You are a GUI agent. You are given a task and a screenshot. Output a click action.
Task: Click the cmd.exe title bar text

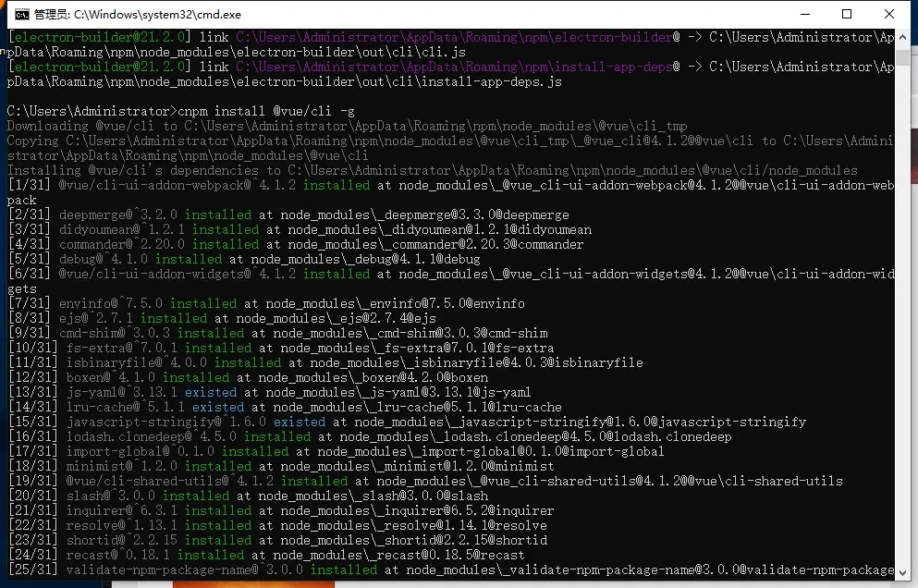[x=138, y=15]
